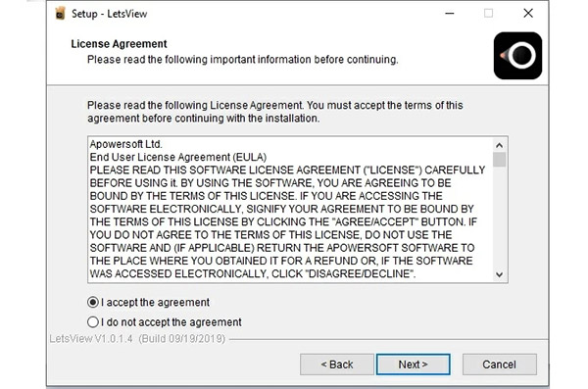The image size is (588, 389).
Task: Click the "Setup - LetsView" title bar text
Action: click(110, 14)
